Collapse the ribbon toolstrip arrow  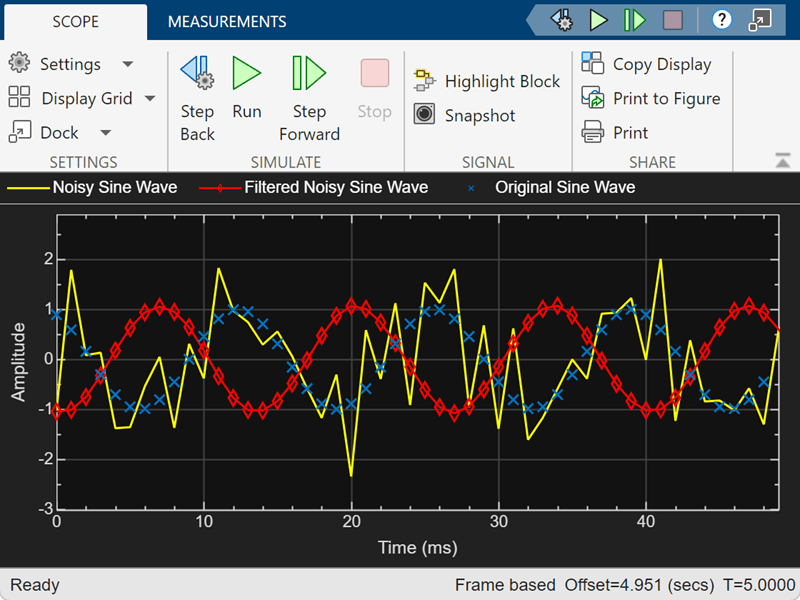[783, 161]
